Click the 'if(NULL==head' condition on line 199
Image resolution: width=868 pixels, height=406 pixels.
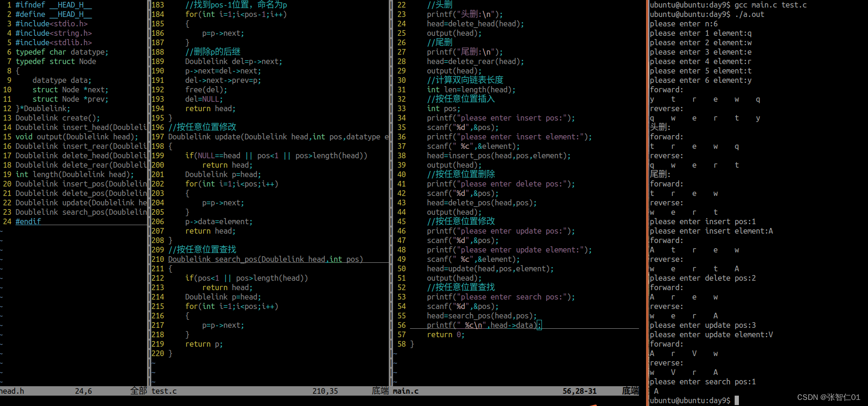tap(276, 155)
